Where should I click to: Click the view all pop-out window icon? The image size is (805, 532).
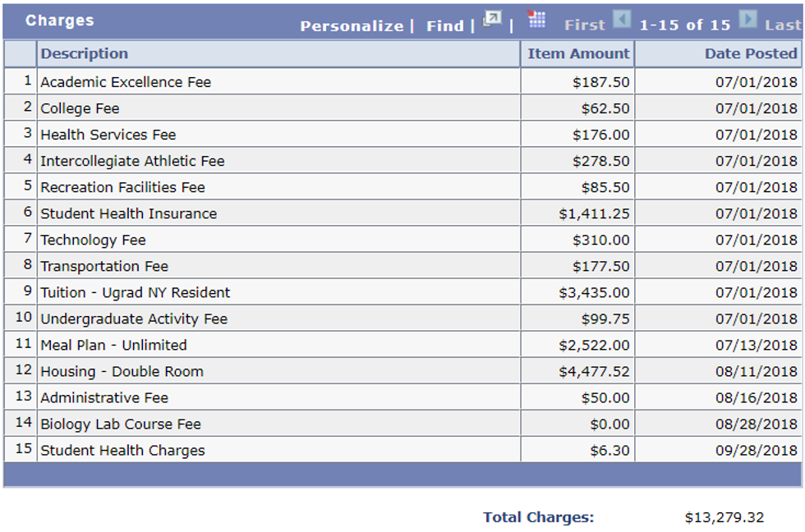coord(492,18)
